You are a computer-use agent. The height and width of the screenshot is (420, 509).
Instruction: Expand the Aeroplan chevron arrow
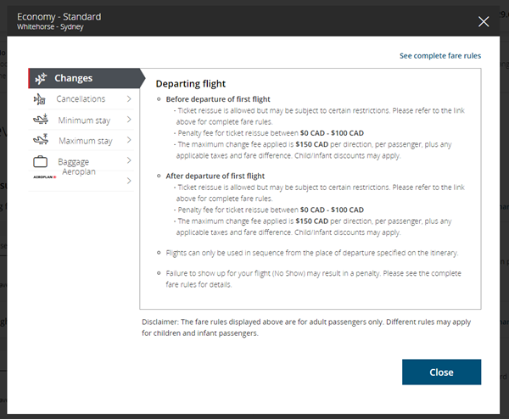coord(129,181)
